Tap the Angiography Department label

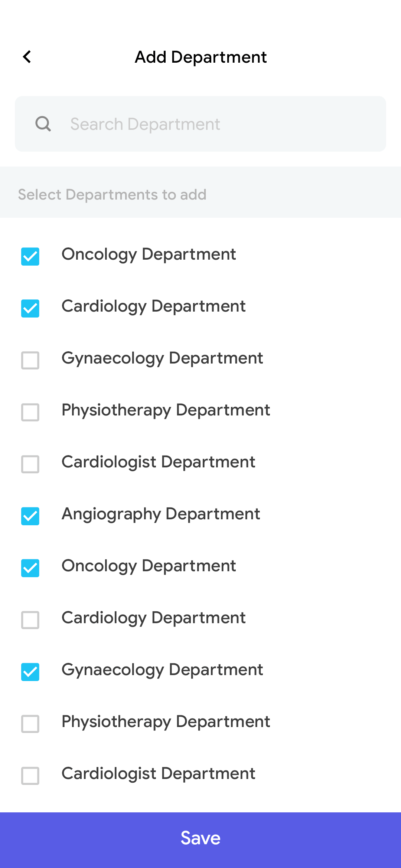[161, 514]
